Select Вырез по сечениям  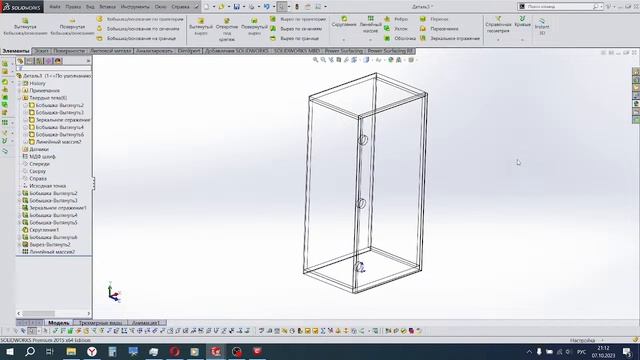[296, 29]
